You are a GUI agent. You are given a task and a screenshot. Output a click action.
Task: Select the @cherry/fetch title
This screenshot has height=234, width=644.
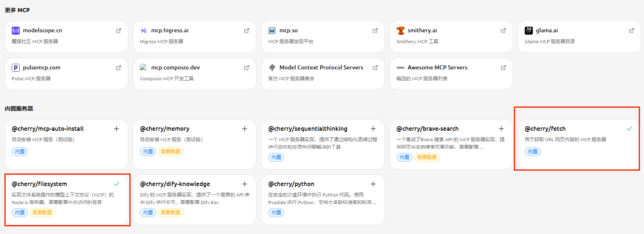(x=545, y=129)
